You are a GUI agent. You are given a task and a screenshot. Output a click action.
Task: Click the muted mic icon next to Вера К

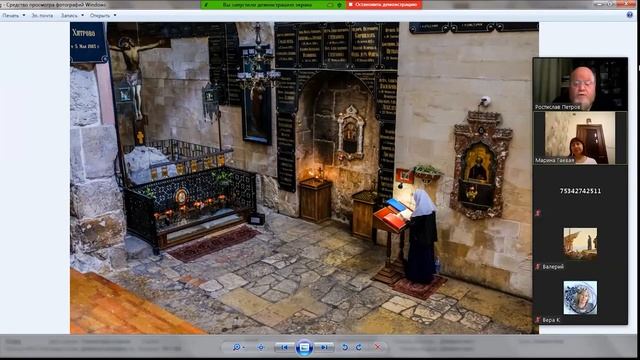tap(538, 320)
